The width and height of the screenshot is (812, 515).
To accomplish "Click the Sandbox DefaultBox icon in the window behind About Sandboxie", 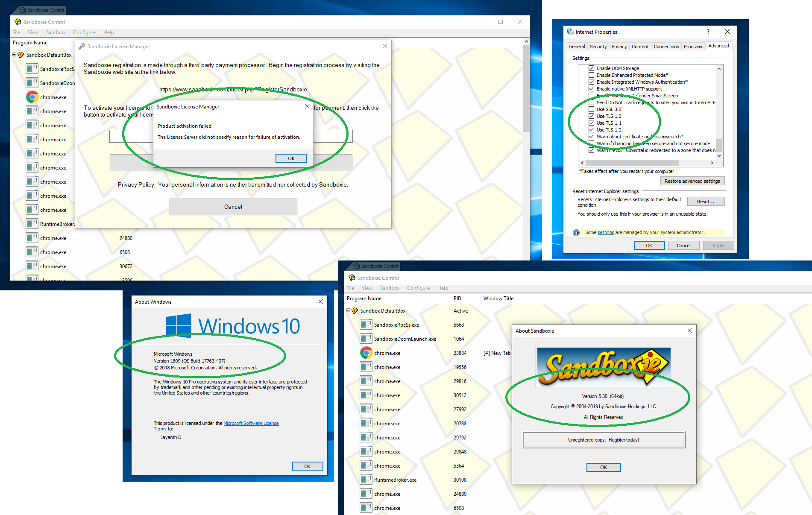I will [x=355, y=311].
